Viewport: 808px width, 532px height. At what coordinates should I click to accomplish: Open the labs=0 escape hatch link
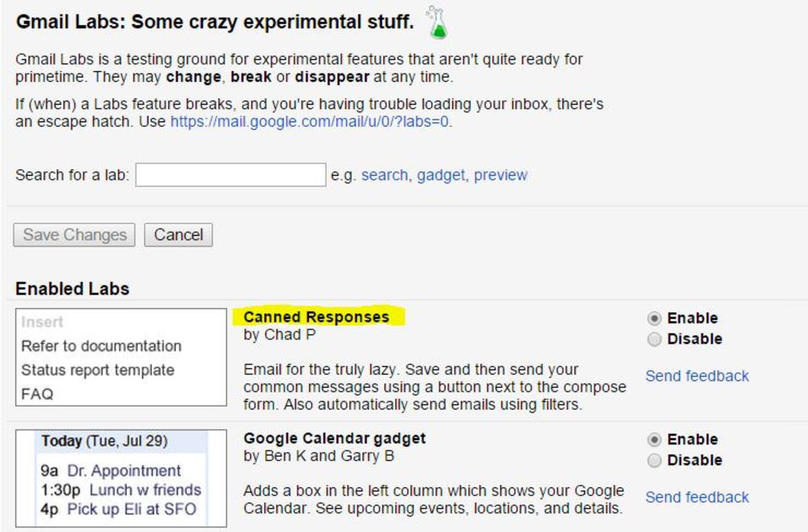309,122
